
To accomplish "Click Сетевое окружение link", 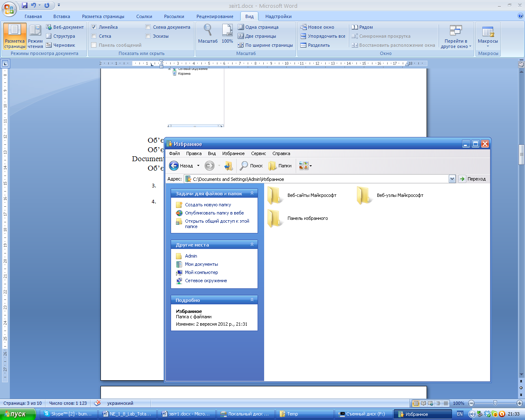I will pyautogui.click(x=206, y=281).
